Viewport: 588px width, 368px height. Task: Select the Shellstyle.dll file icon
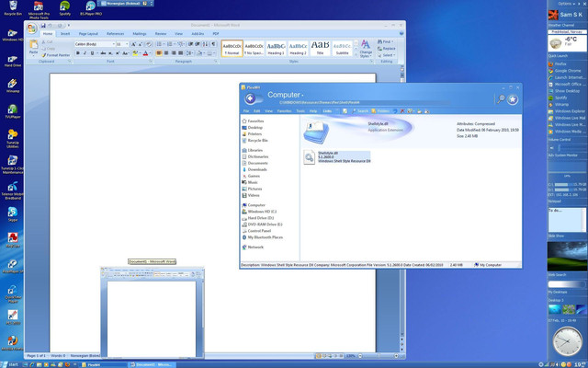coord(310,157)
